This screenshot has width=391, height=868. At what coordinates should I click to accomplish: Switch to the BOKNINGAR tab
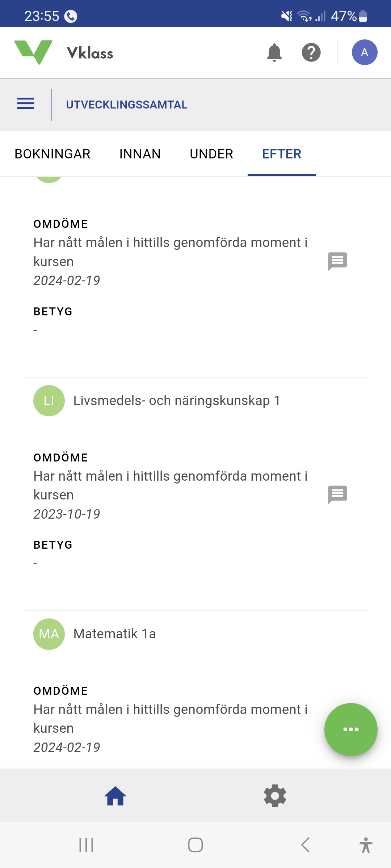click(x=52, y=154)
